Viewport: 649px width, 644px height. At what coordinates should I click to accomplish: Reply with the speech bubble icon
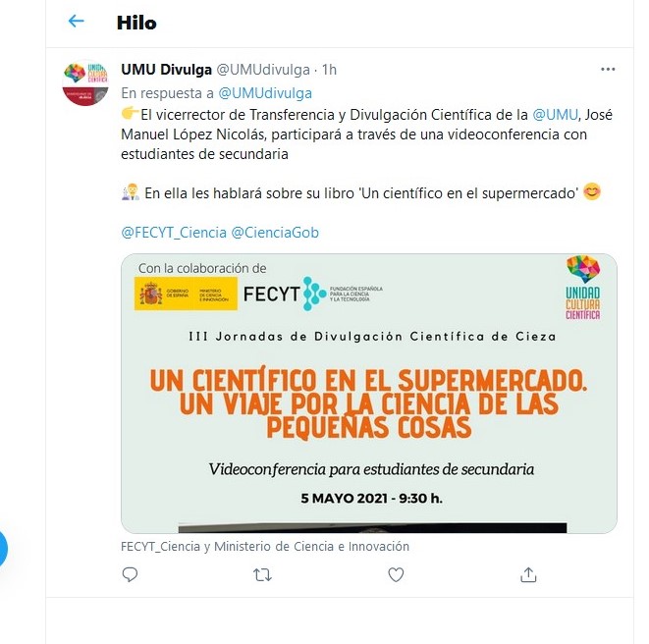pos(130,574)
